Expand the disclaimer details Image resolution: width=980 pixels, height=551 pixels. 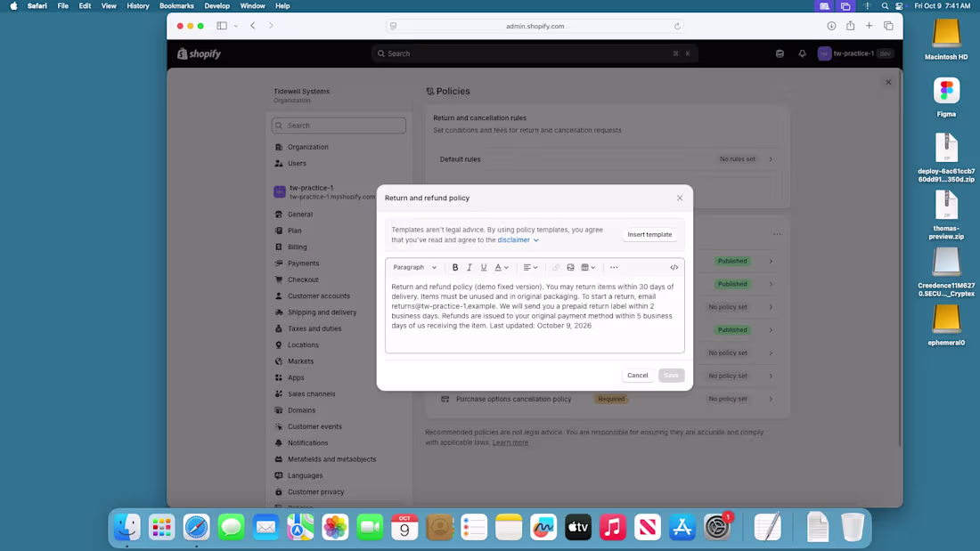point(518,239)
